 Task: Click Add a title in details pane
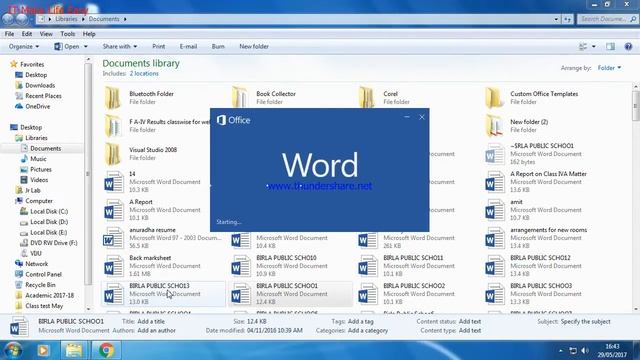pyautogui.click(x=151, y=322)
